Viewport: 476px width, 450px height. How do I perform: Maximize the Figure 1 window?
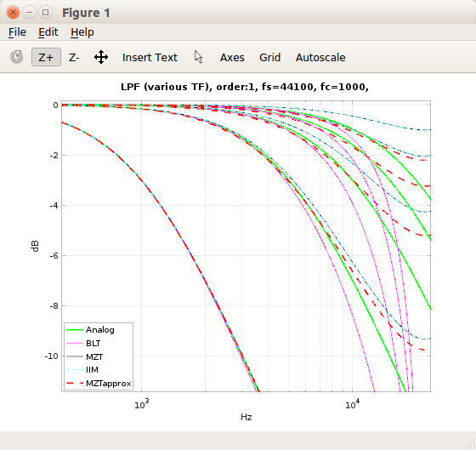click(x=46, y=13)
